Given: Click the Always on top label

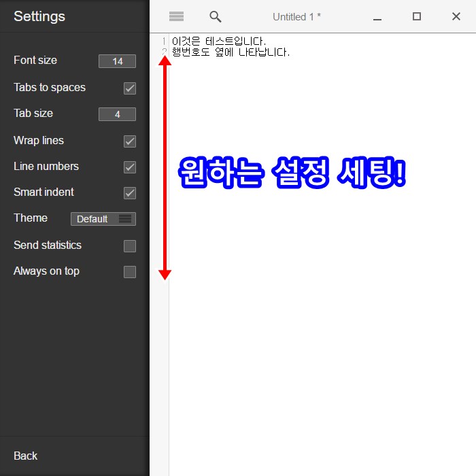Looking at the screenshot, I should [x=46, y=271].
